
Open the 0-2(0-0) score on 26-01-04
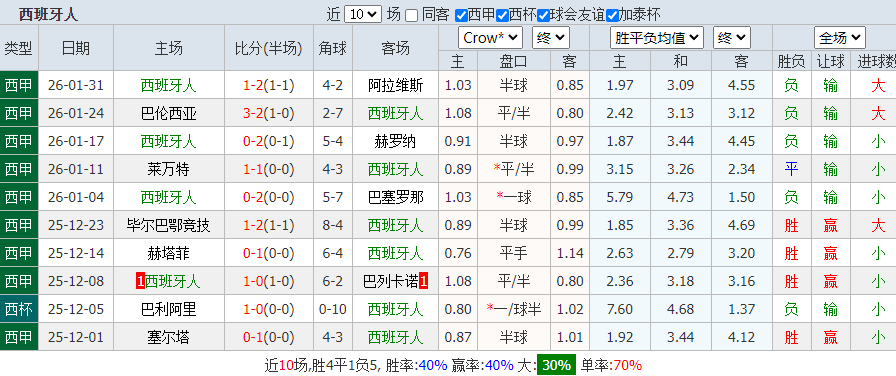[x=269, y=197]
